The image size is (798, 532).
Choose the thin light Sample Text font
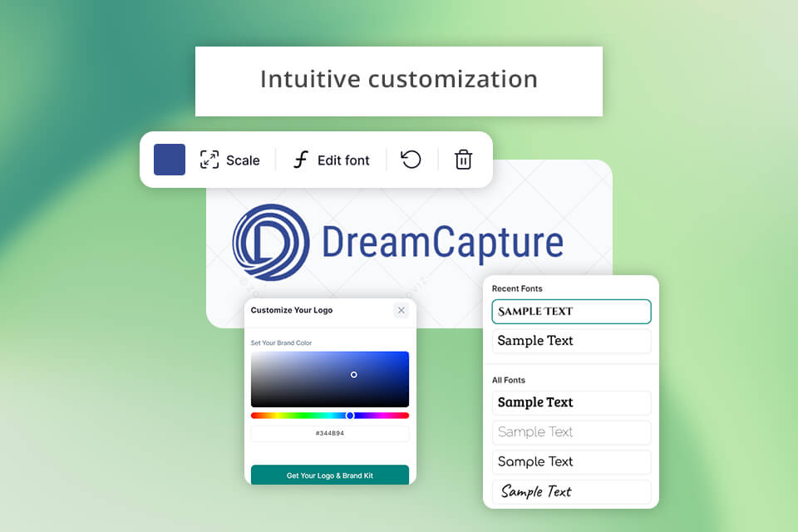[x=571, y=432]
